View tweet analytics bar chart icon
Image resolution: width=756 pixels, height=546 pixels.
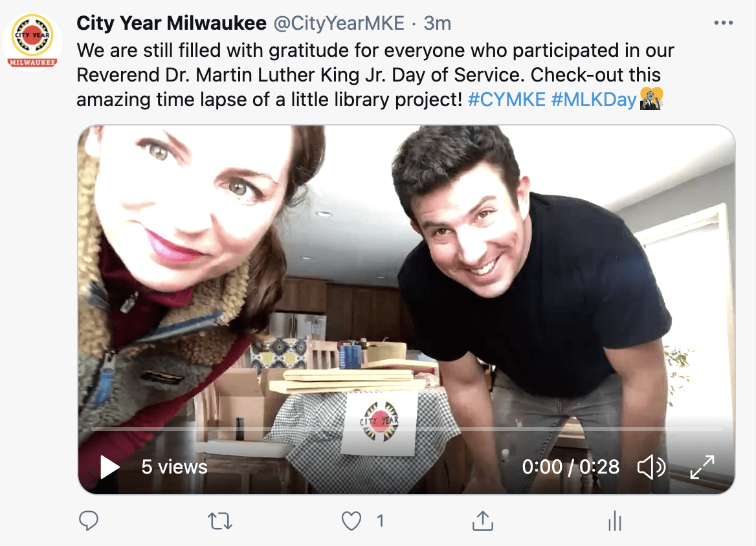615,521
